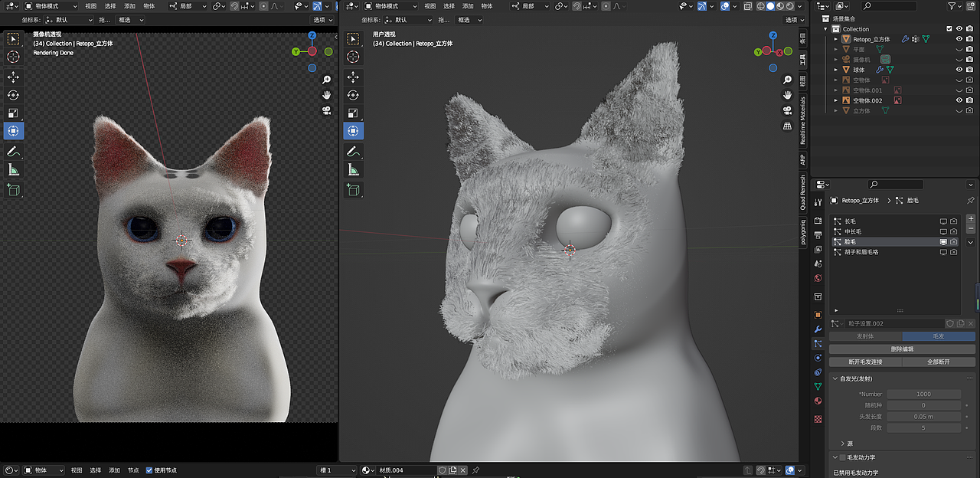Enable the 毛发动力学 checkbox
The width and height of the screenshot is (980, 478).
pyautogui.click(x=842, y=457)
